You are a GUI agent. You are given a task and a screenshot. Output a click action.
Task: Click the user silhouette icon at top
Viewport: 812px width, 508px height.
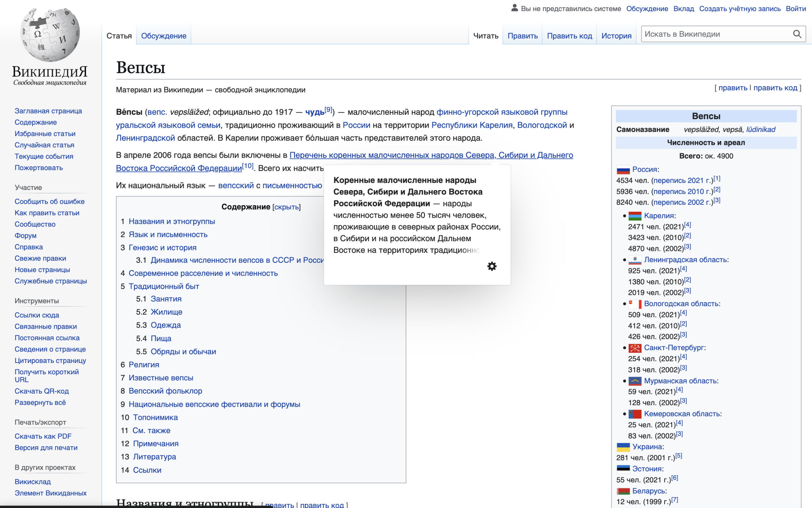(x=514, y=8)
